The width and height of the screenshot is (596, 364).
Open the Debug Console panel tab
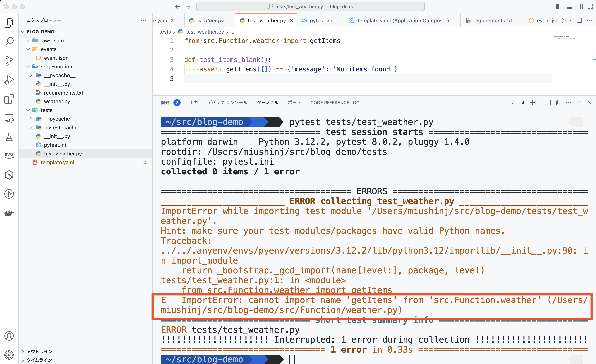[x=227, y=103]
